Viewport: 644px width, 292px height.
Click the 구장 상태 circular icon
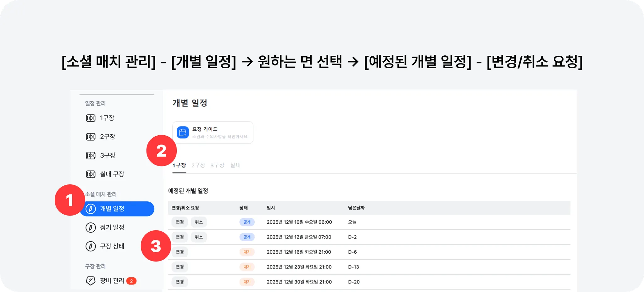[x=91, y=246]
